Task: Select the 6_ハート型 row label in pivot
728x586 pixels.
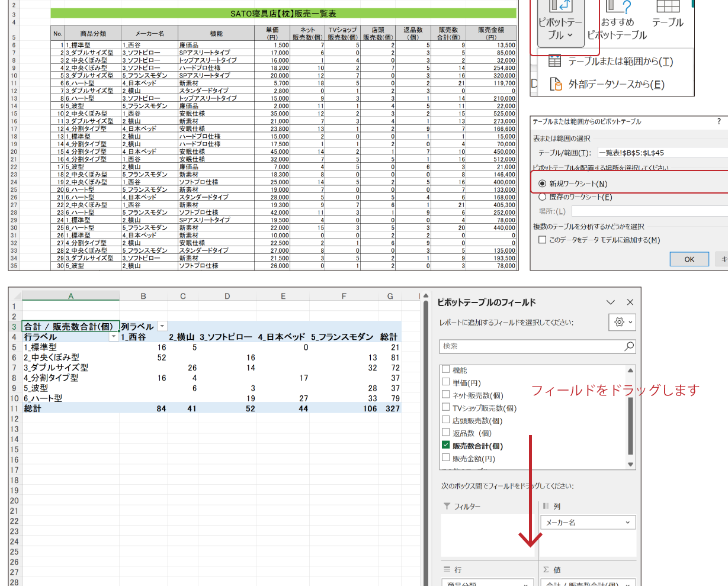Action: click(x=43, y=398)
